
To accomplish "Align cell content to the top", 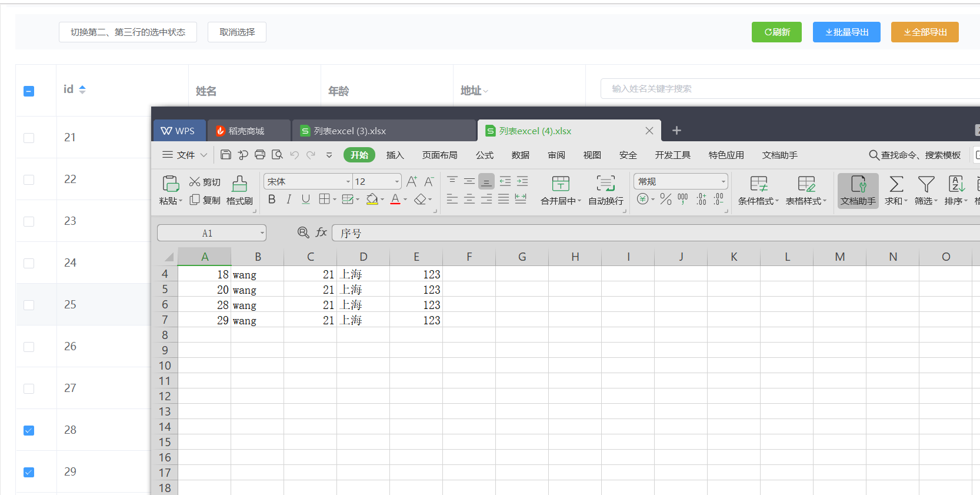I will click(x=452, y=181).
